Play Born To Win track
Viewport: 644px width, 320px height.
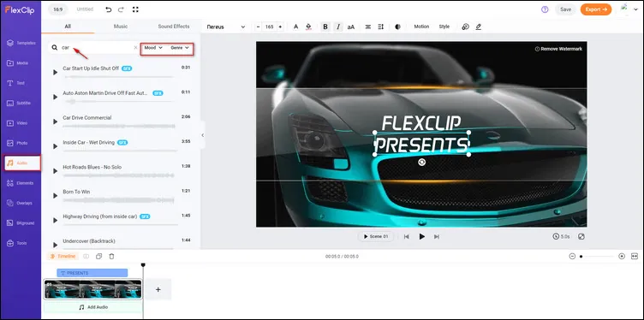[x=55, y=196]
